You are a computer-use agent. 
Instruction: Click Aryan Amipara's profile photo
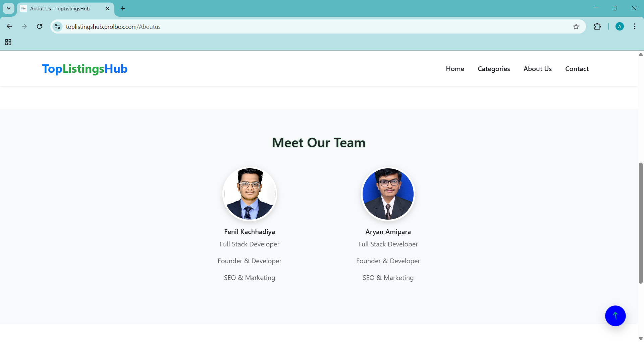click(388, 194)
